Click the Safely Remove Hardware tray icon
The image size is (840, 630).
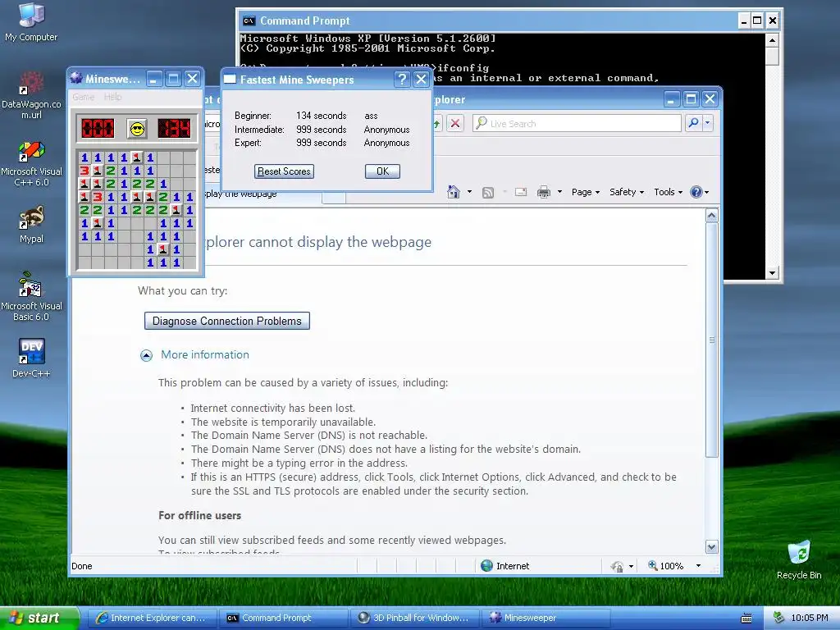pos(779,618)
